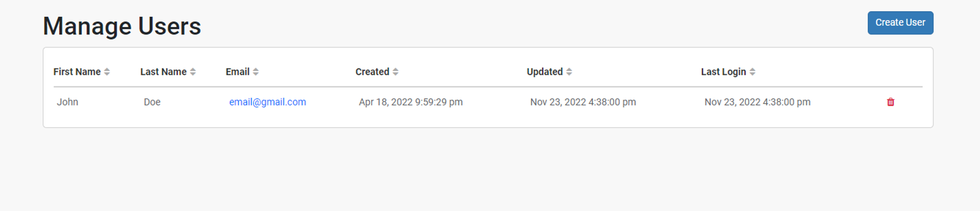The width and height of the screenshot is (980, 211).
Task: Click sort arrows beside Updated header
Action: click(569, 72)
